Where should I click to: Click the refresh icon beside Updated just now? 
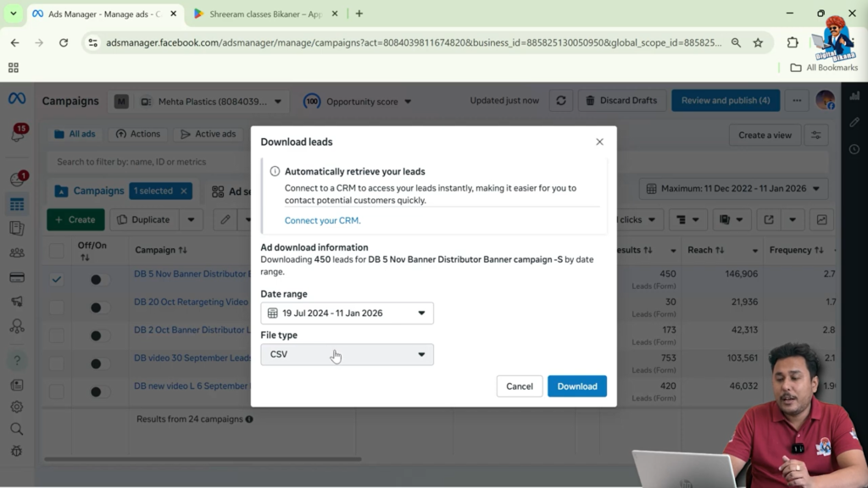561,100
